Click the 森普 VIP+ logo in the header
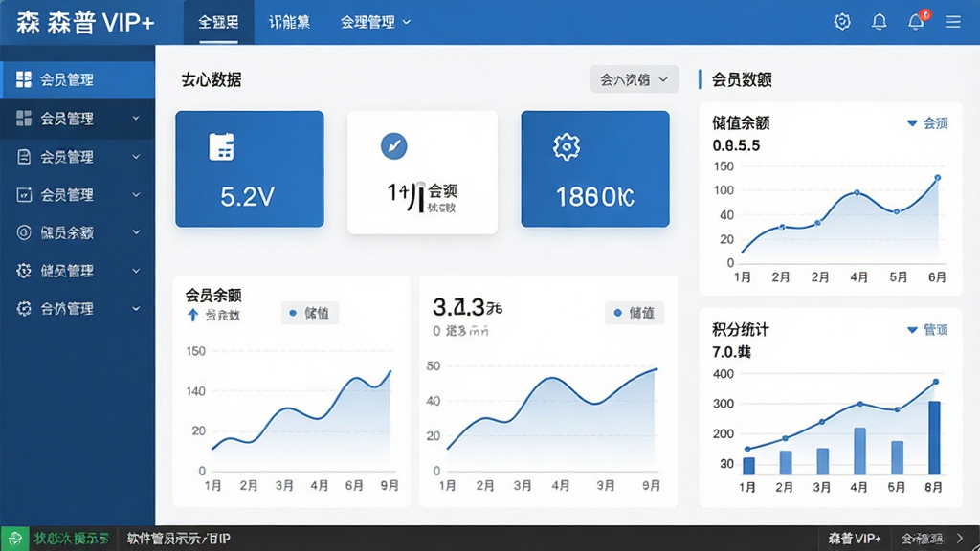Screen dimensions: 980x551 pos(85,23)
